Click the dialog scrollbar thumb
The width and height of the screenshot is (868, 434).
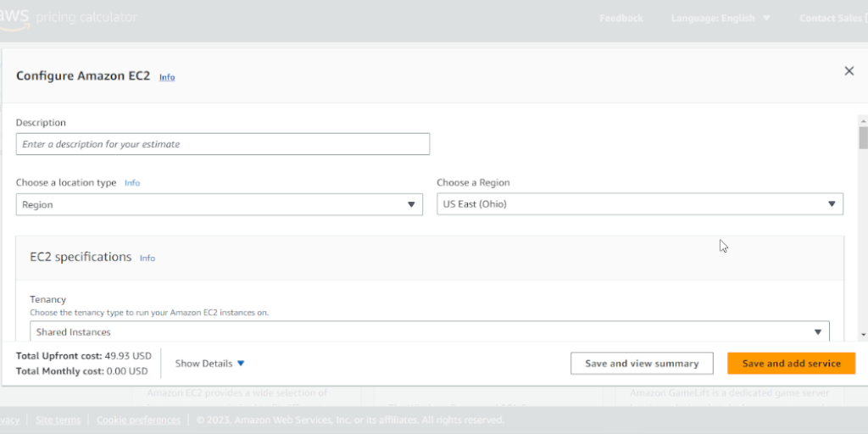coord(863,137)
